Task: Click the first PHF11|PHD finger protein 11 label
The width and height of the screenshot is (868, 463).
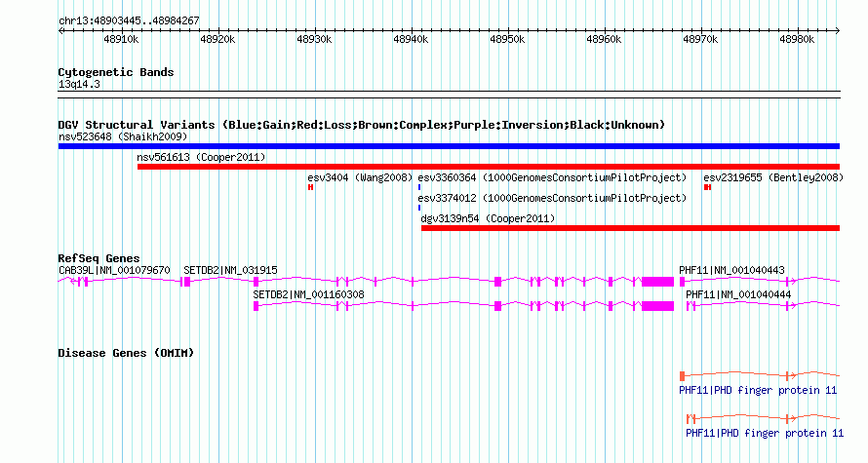Action: (758, 391)
